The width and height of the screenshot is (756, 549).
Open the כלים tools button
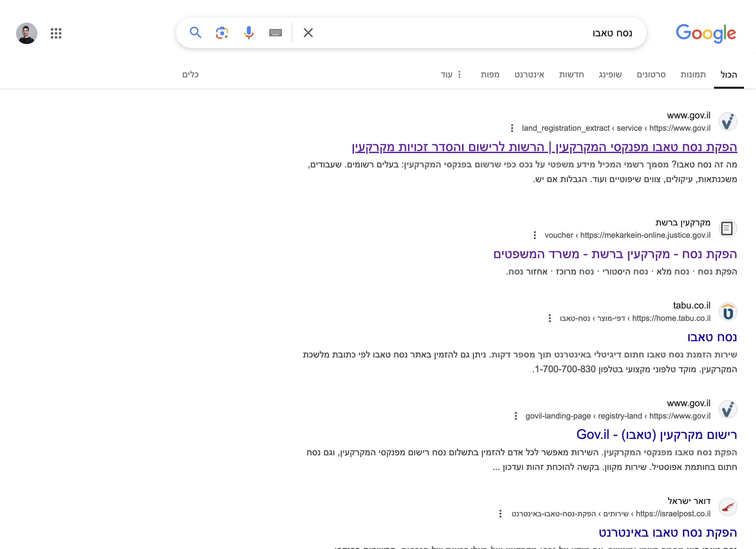point(190,74)
